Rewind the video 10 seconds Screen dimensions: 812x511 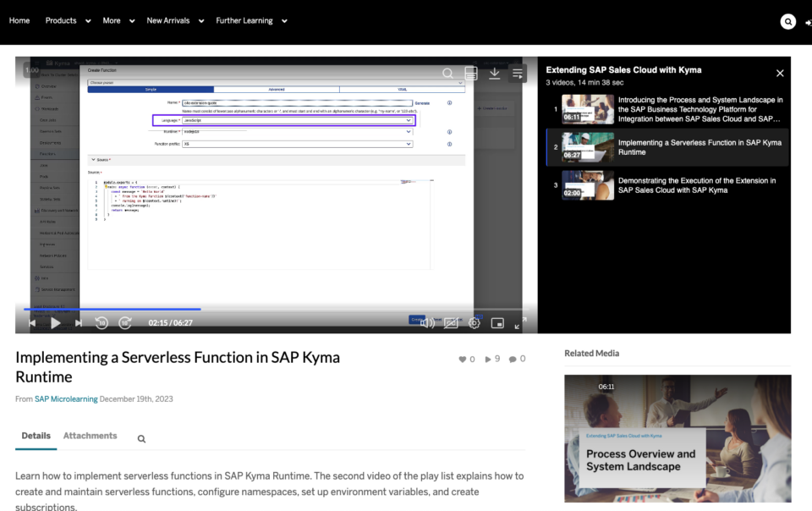[x=101, y=323]
